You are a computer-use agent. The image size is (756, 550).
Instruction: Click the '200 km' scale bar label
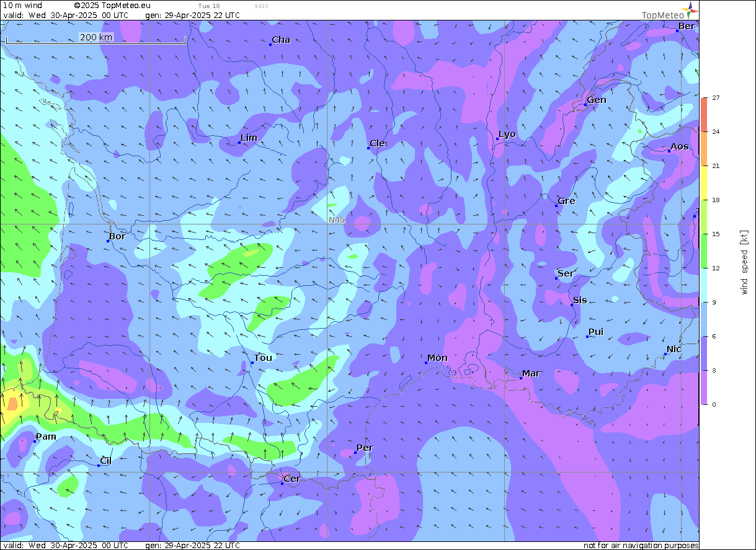96,37
